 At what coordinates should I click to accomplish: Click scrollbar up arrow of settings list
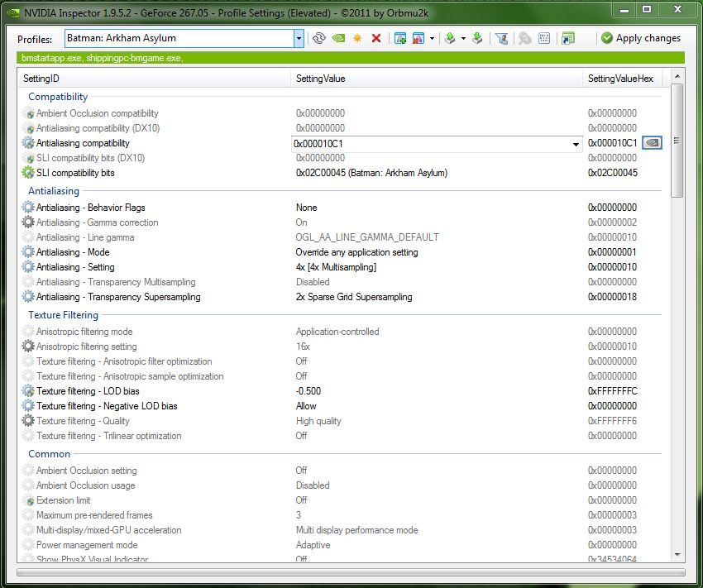tap(677, 76)
